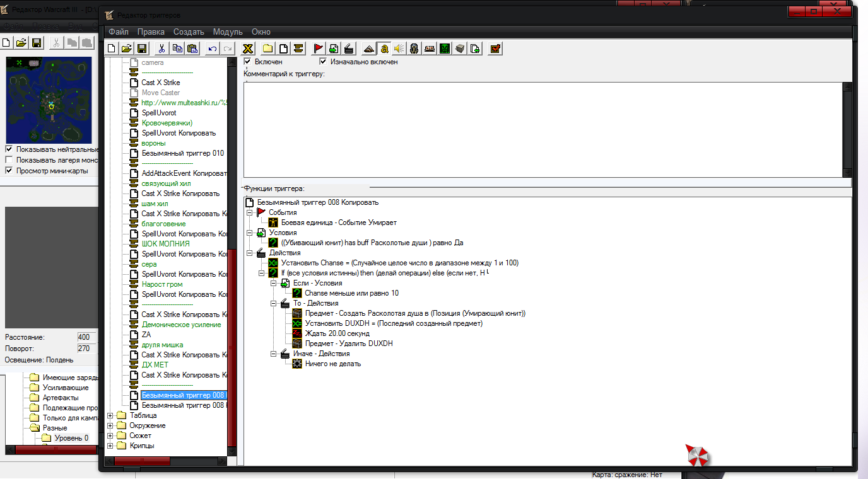868x479 pixels.
Task: Toggle the "Включен" checkbox
Action: point(248,62)
